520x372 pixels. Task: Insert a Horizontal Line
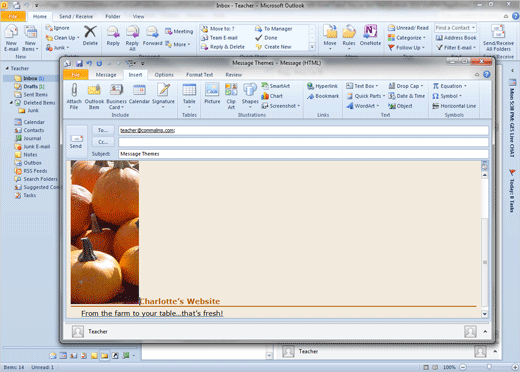click(x=454, y=106)
